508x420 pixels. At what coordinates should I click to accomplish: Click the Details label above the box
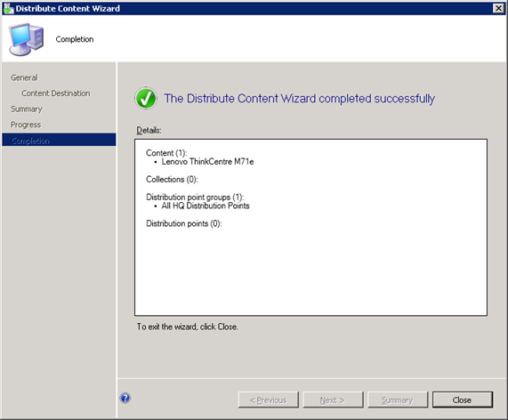149,130
